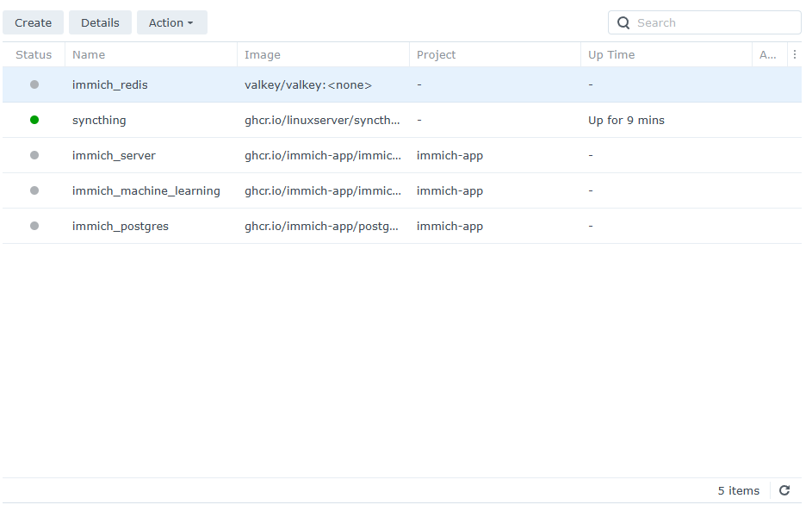Sort containers by Project column
Image resolution: width=812 pixels, height=511 pixels.
(x=437, y=54)
